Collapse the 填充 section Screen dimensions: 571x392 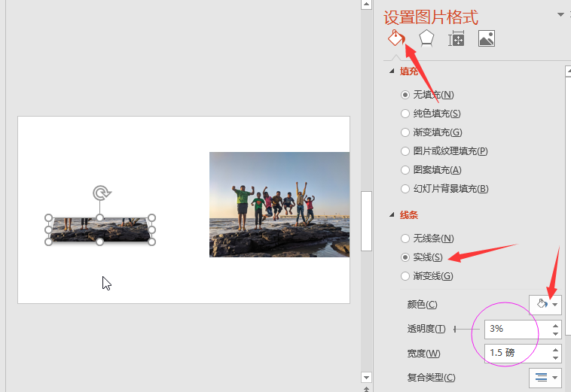(392, 71)
